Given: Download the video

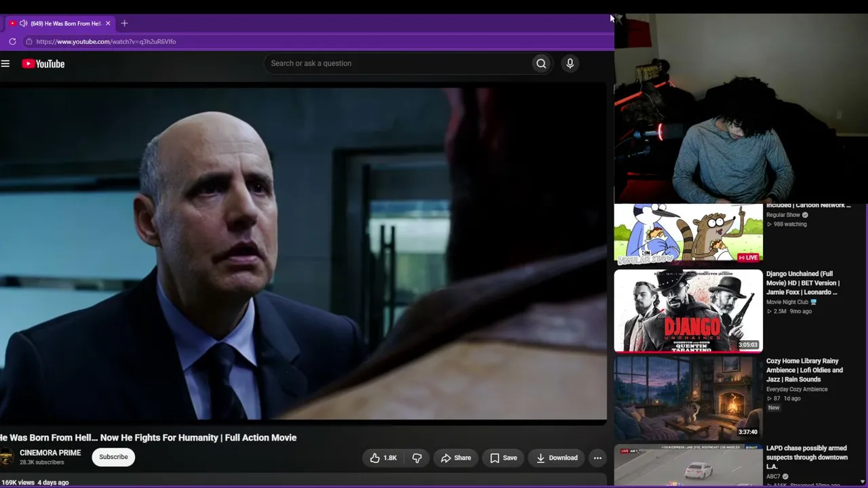Looking at the screenshot, I should (557, 458).
